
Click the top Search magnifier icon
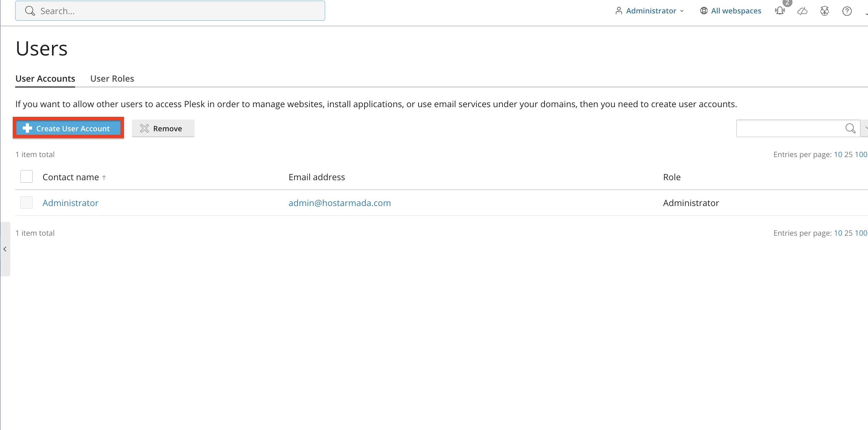30,11
